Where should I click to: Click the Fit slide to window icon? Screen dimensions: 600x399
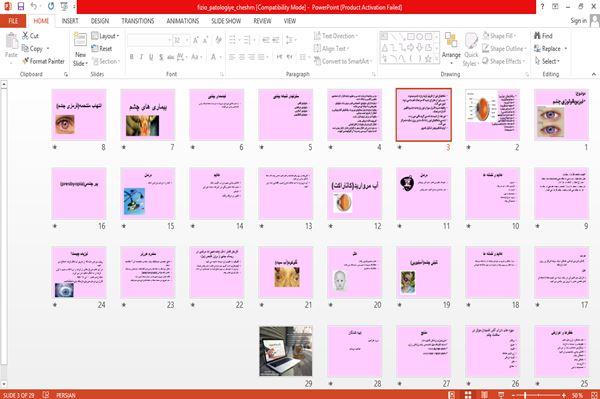pyautogui.click(x=594, y=395)
